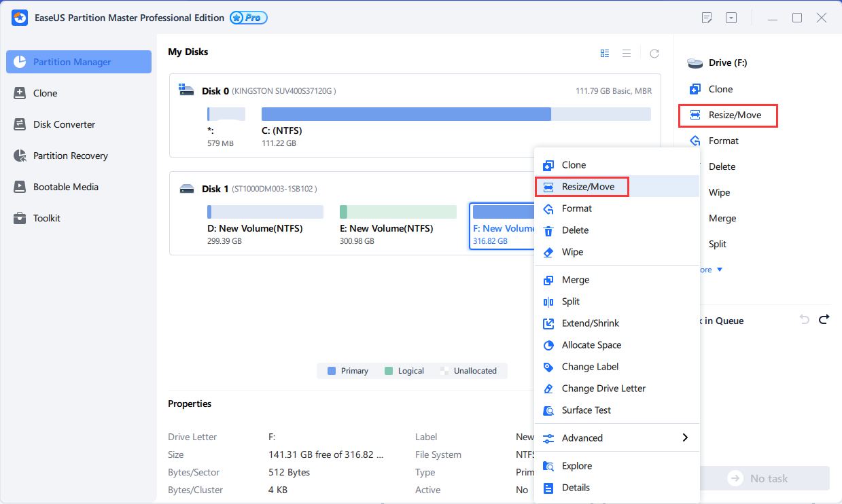
Task: Click Format in the right panel
Action: point(723,141)
